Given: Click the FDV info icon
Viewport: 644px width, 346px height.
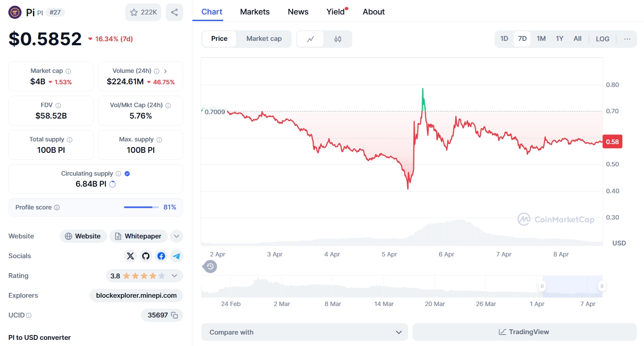Looking at the screenshot, I should pyautogui.click(x=58, y=105).
